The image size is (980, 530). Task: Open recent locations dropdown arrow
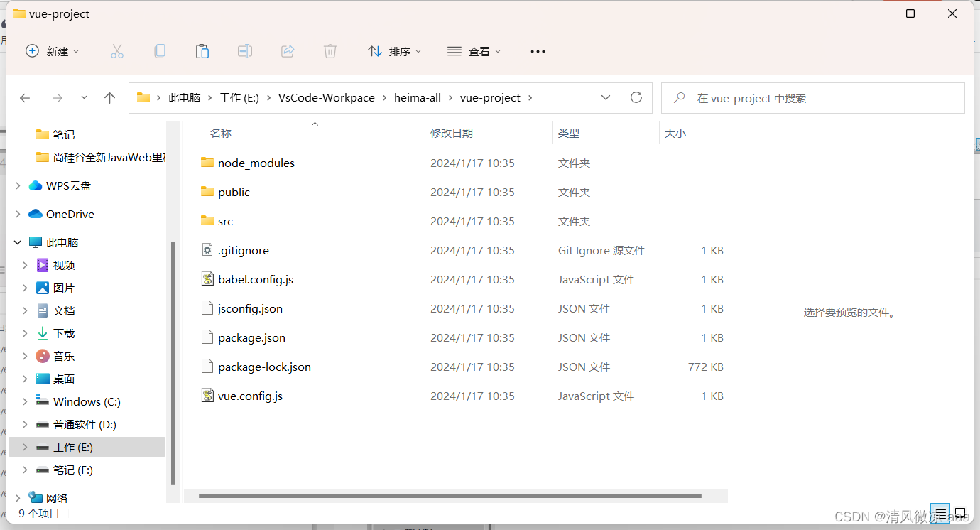click(x=84, y=98)
